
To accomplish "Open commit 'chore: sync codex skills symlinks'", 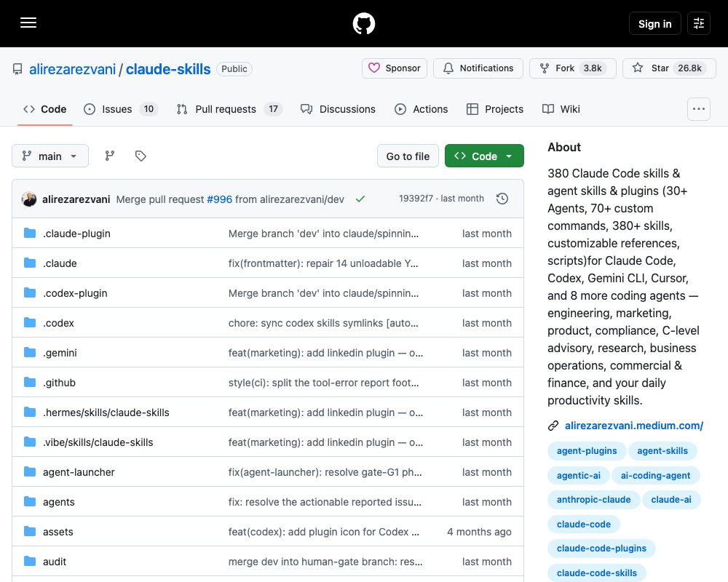I will point(323,323).
